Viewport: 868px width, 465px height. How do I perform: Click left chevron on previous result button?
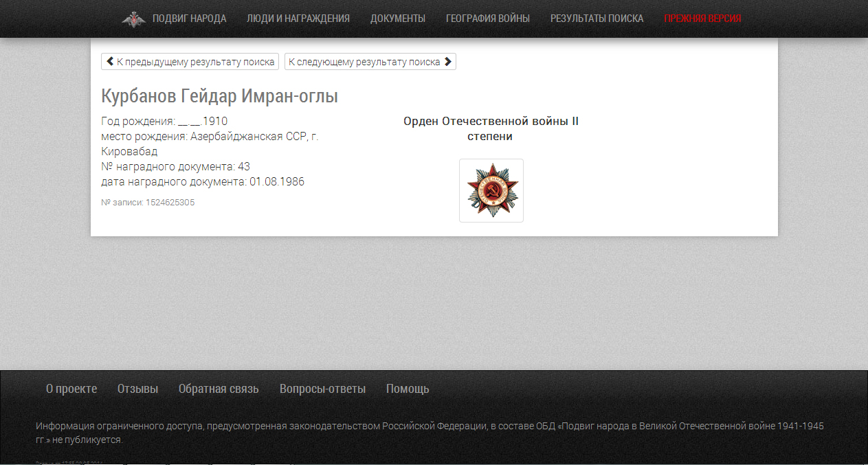110,62
